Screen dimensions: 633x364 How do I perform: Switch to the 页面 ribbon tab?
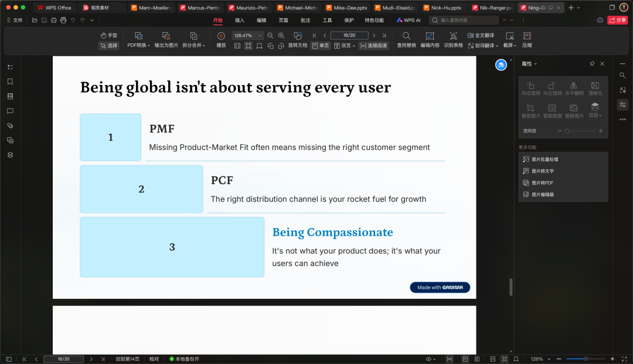(x=284, y=20)
